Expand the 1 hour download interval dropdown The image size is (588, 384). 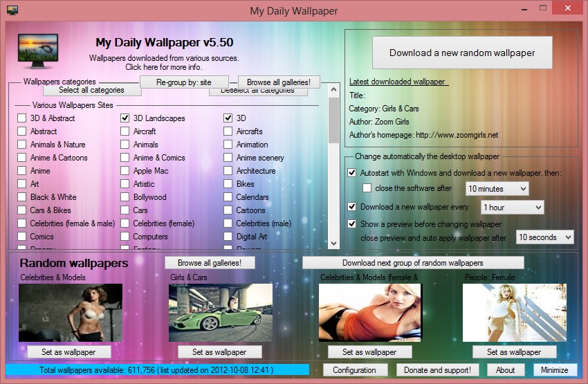point(512,208)
